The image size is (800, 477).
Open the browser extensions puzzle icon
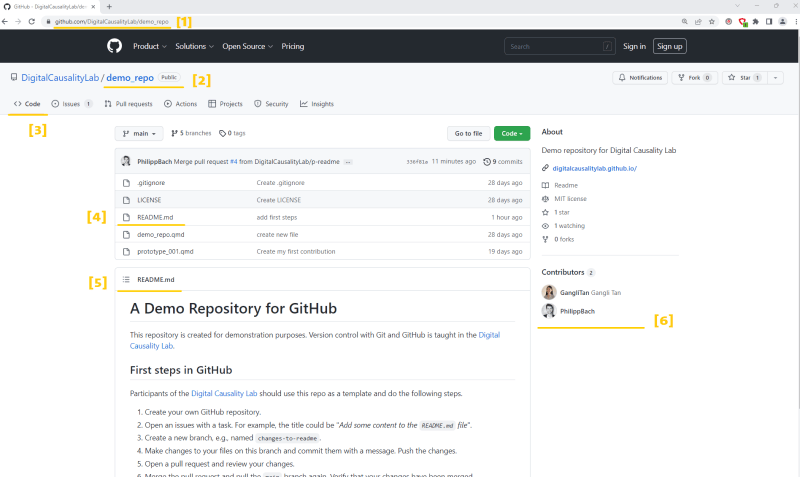click(x=756, y=21)
